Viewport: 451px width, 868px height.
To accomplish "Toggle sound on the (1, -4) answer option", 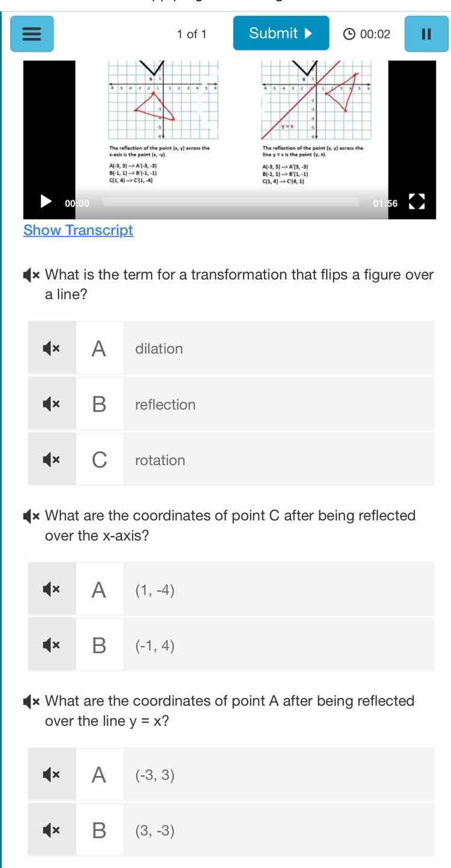I will click(51, 589).
